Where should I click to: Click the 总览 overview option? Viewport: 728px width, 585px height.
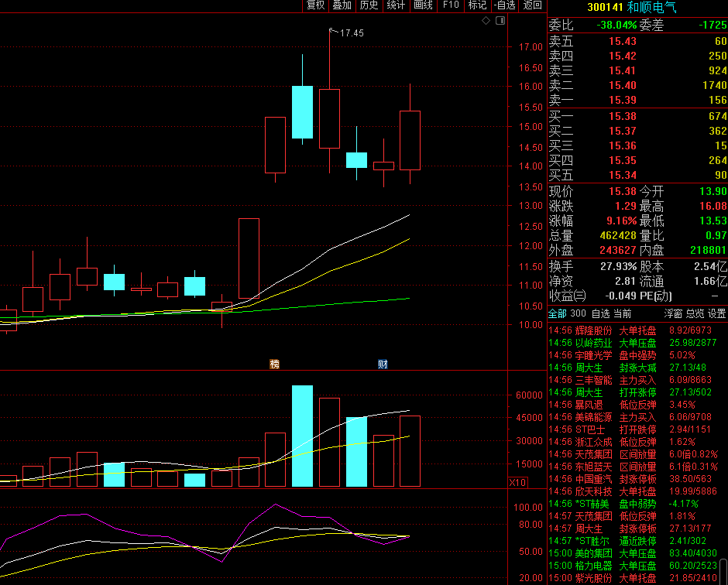(x=695, y=313)
